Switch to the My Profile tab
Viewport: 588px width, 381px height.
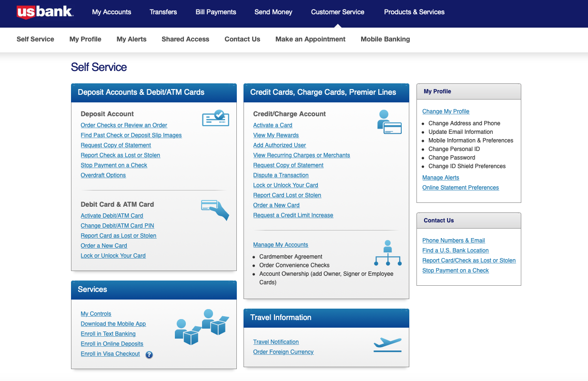85,39
